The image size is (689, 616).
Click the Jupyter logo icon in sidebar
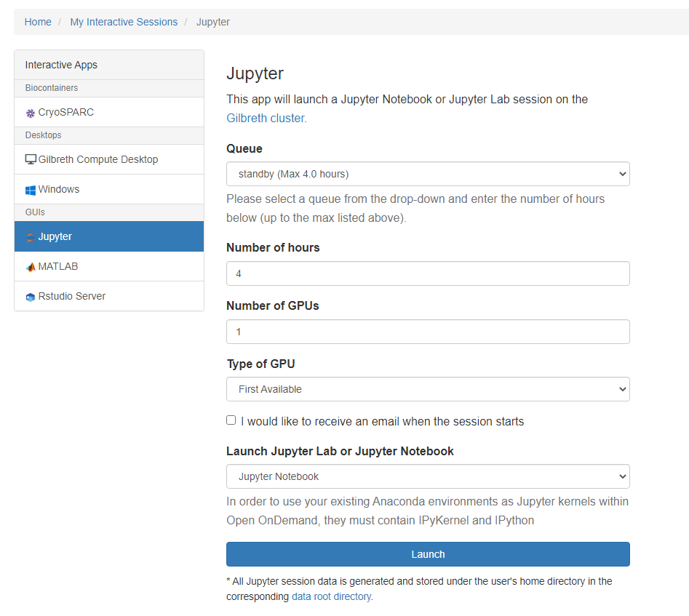click(x=31, y=237)
